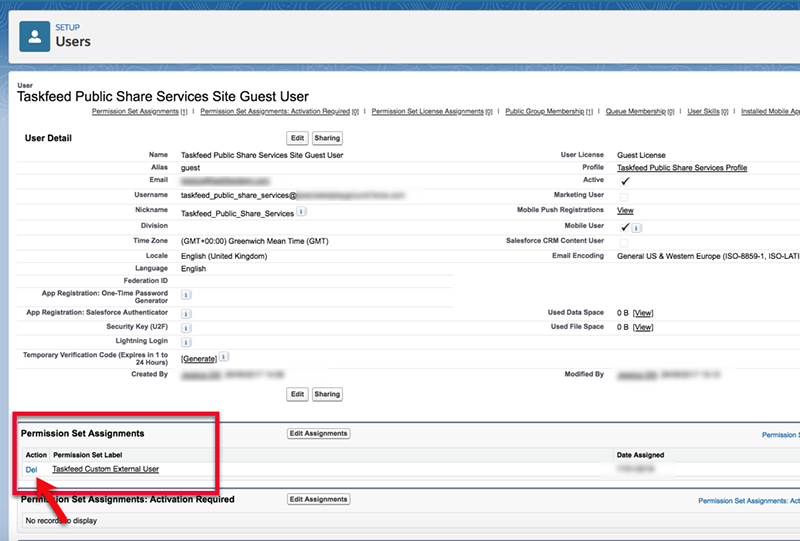This screenshot has height=541, width=800.
Task: Open View link for Mobile Push Registrations
Action: [625, 210]
